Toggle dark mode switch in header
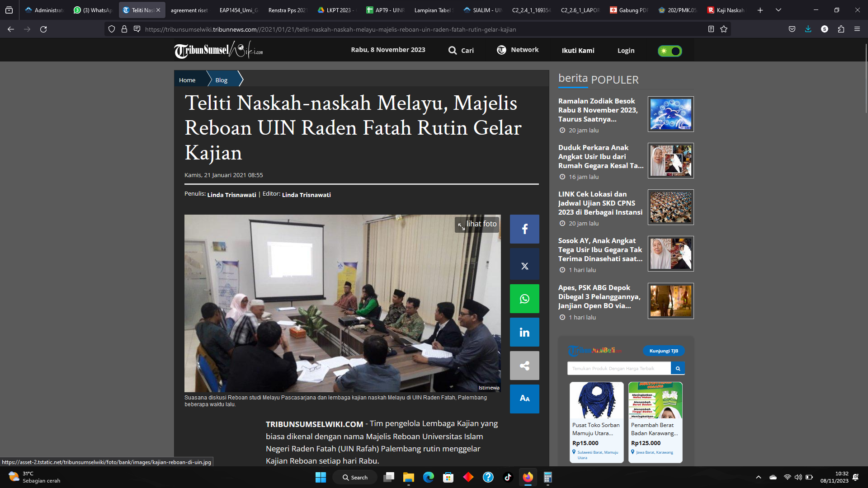The height and width of the screenshot is (488, 868). coord(670,51)
